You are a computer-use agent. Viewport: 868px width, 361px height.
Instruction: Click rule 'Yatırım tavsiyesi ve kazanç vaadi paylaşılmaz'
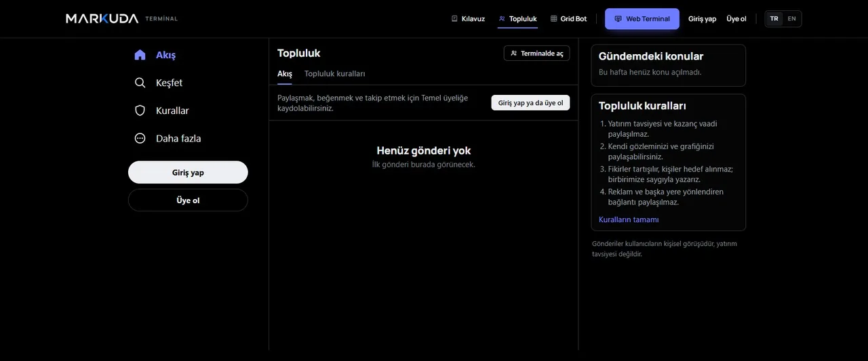click(x=663, y=129)
